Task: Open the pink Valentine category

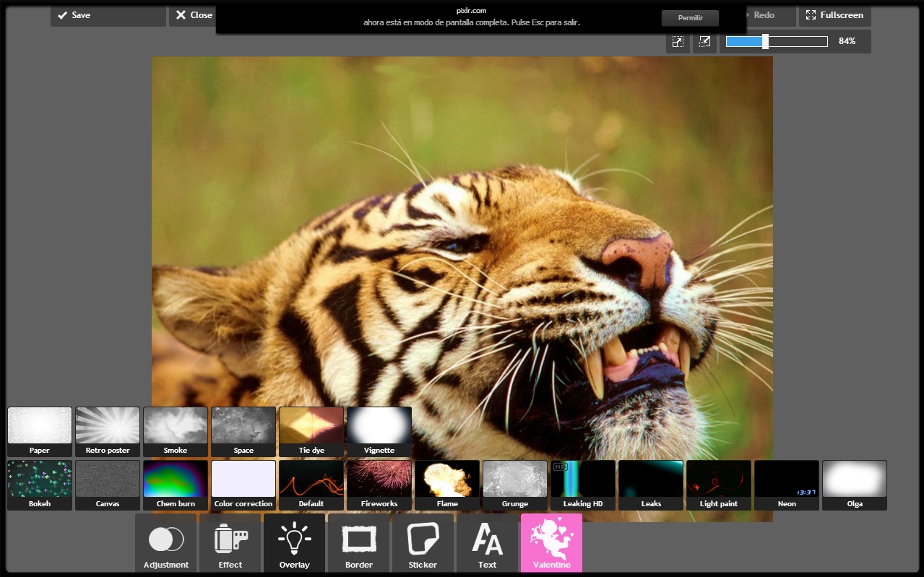Action: click(551, 543)
